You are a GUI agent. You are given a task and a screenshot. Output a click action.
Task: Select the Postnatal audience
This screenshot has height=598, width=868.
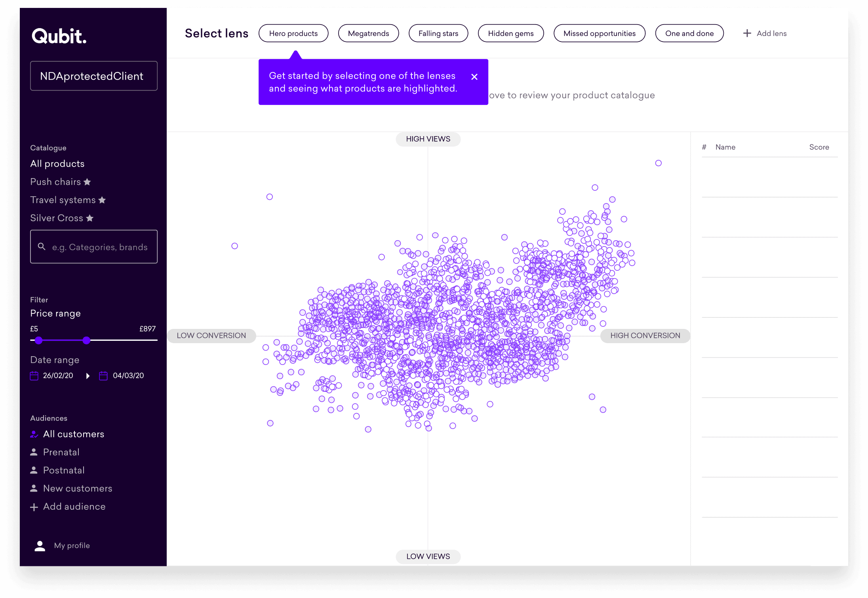tap(63, 470)
